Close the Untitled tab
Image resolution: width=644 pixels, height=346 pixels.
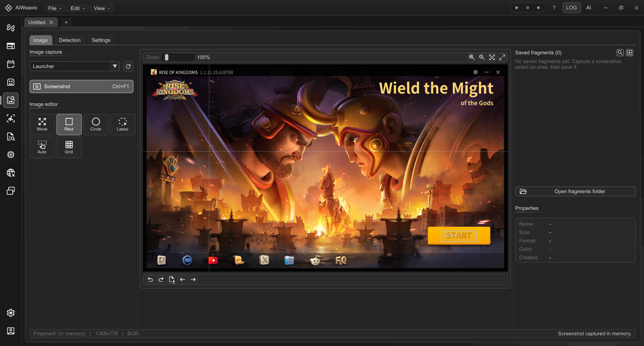click(x=51, y=22)
